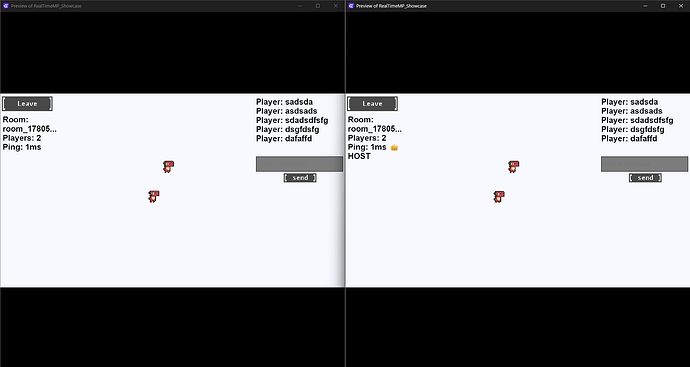The width and height of the screenshot is (690, 367).
Task: Click 'Player: sadsda' in left window
Action: point(284,102)
